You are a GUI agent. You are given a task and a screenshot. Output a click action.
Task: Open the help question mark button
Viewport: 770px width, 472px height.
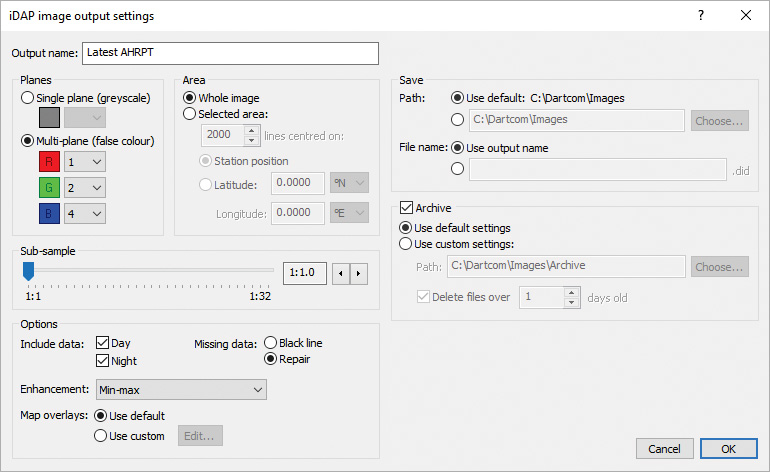[701, 16]
